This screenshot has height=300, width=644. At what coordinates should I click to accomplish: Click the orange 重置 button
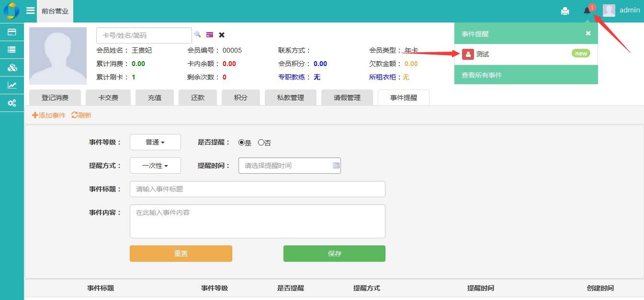[181, 254]
